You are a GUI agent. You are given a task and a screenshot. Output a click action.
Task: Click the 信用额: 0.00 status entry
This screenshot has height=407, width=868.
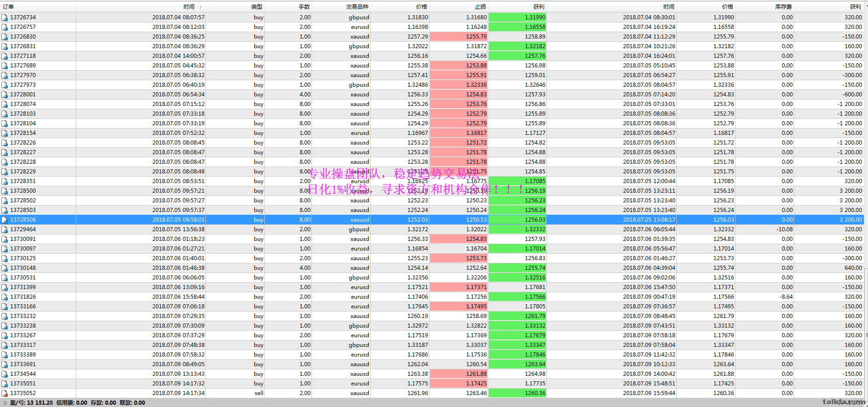pyautogui.click(x=72, y=403)
